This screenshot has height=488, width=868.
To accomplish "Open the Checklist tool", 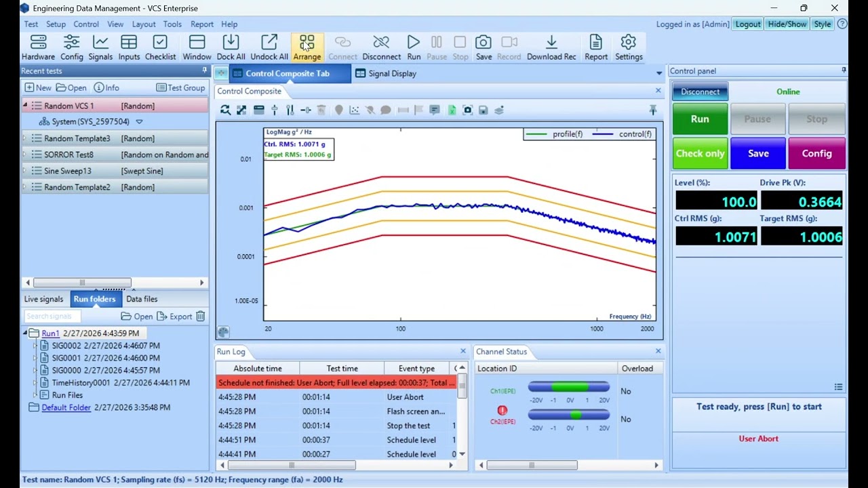I will [160, 47].
